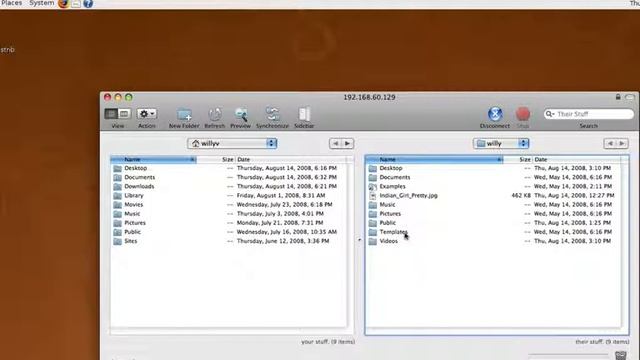This screenshot has width=640, height=360.
Task: Sort remote pane by Size column
Action: point(518,160)
